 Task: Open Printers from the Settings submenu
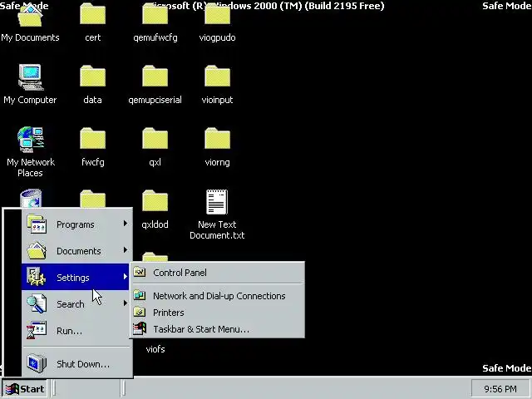(x=217, y=313)
